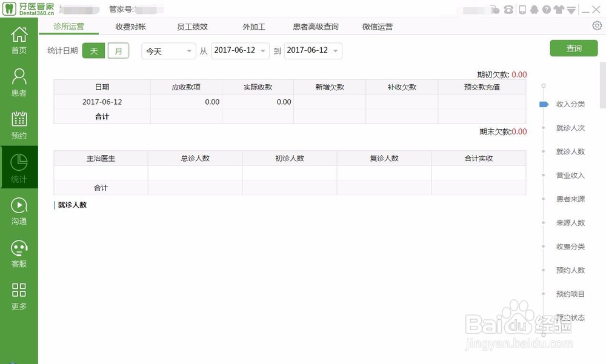Click the 更多 more icon in sidebar
This screenshot has height=364, width=606.
(19, 293)
